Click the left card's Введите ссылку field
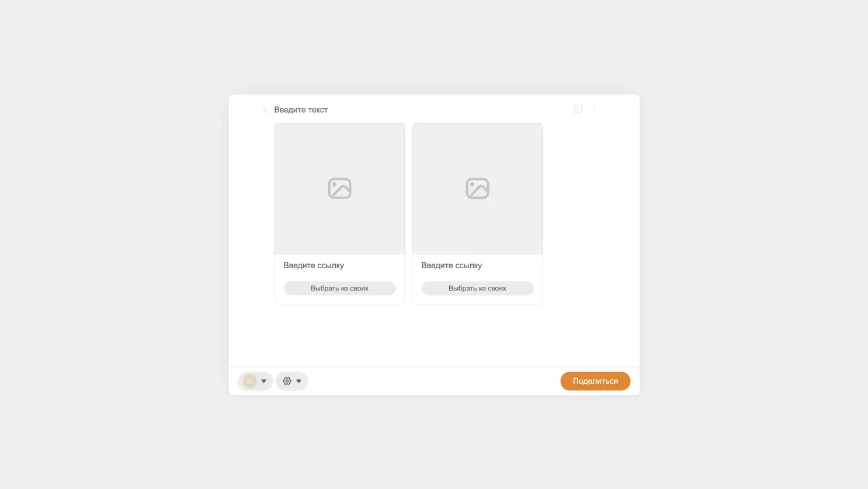This screenshot has height=489, width=868. click(339, 265)
